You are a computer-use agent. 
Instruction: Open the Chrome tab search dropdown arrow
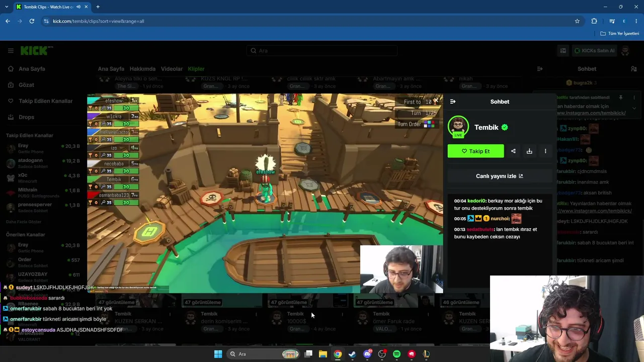(7, 7)
